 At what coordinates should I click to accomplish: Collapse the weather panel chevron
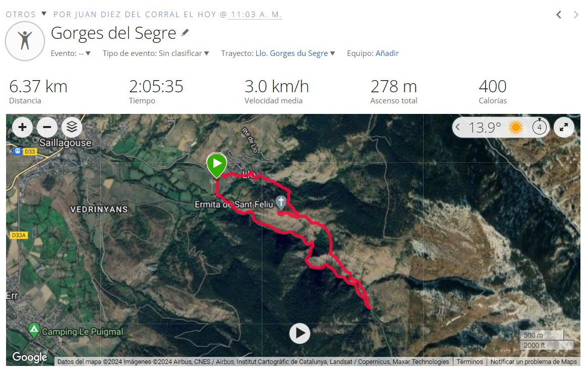click(x=457, y=128)
